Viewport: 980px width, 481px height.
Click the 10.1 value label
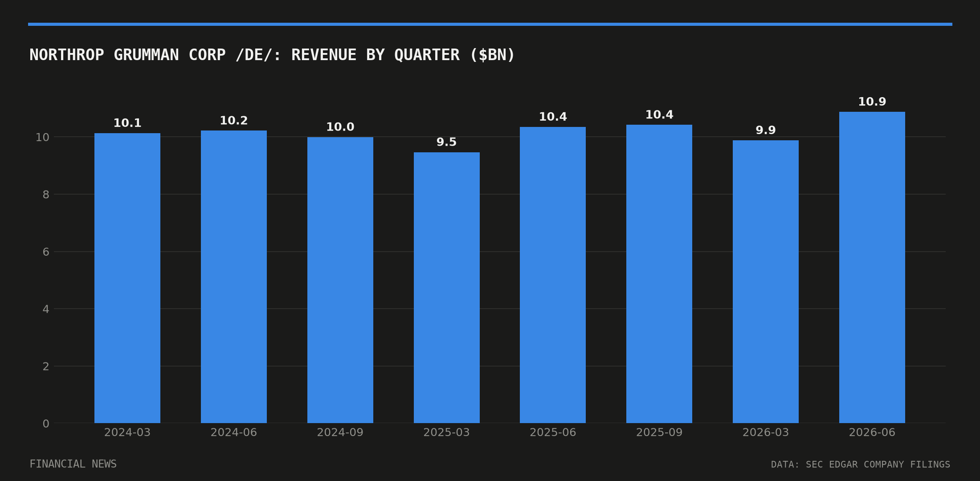[x=127, y=123]
